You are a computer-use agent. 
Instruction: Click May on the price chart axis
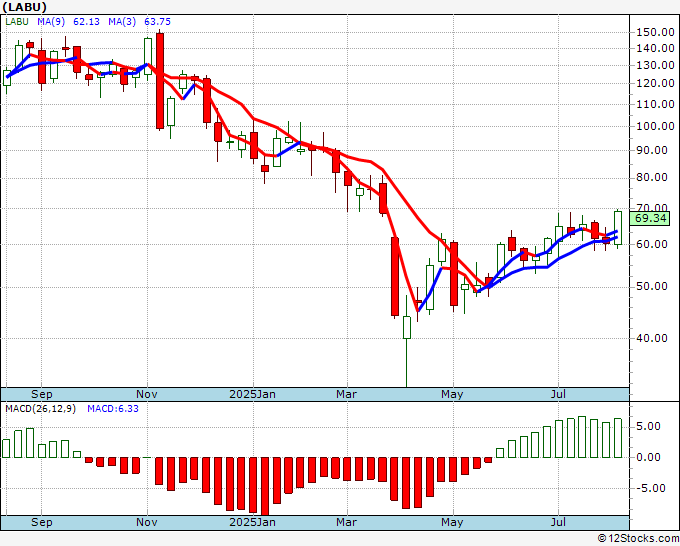coord(452,394)
